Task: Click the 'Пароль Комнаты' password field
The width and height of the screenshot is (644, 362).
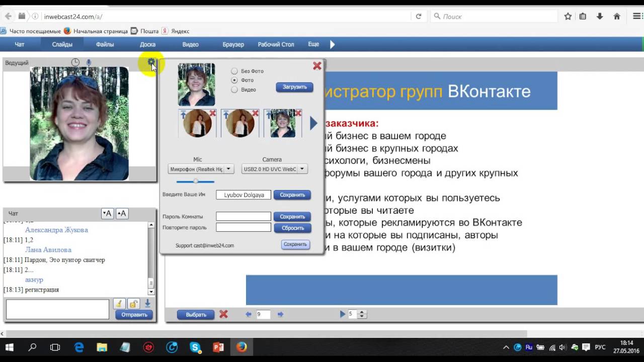Action: coord(244,216)
